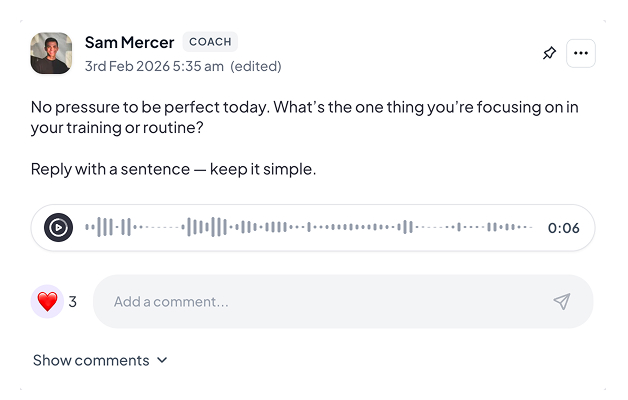Click the (edited) label
Viewport: 628px width, 400px height.
point(256,66)
